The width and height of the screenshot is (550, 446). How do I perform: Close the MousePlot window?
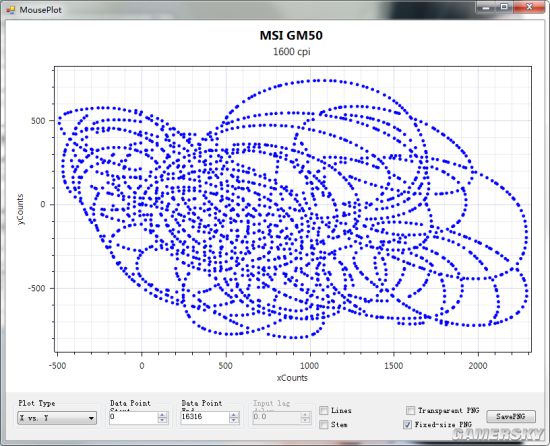(529, 7)
